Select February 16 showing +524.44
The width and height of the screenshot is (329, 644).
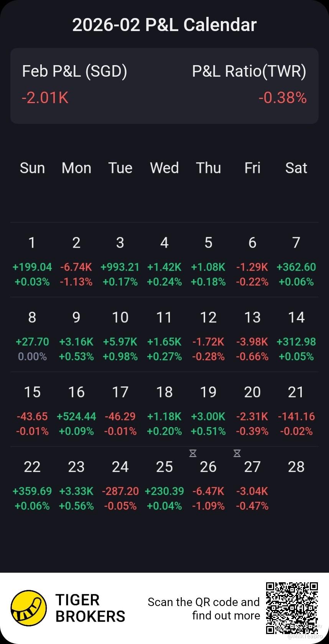76,410
